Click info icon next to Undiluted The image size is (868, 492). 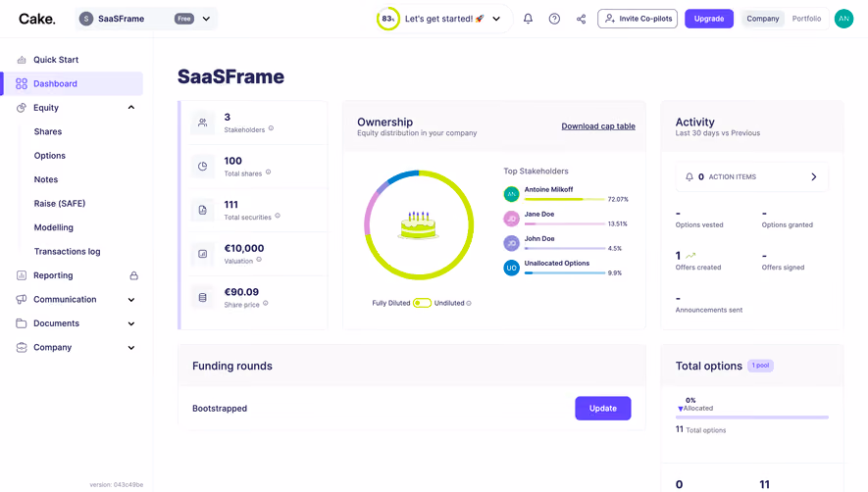pyautogui.click(x=469, y=303)
